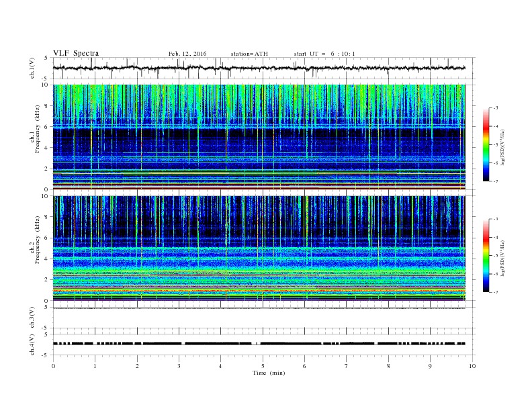Screen dimensions: 532x411
Task: Click the ch.2 spectrogram color bar
Action: (x=486, y=255)
